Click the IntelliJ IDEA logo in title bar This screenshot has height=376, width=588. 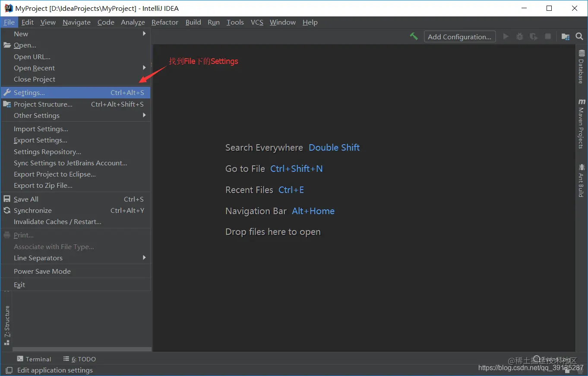pyautogui.click(x=8, y=8)
